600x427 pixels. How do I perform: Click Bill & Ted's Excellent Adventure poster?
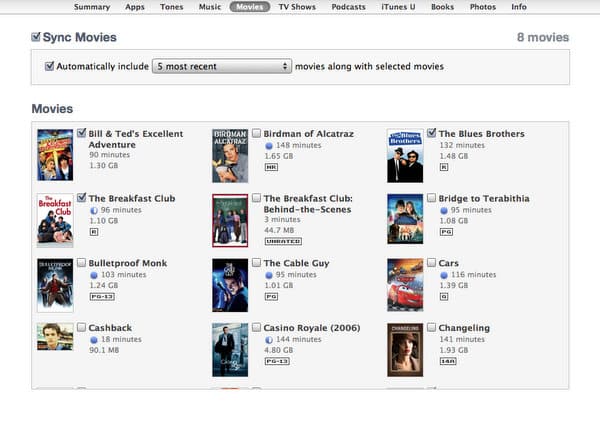[x=55, y=155]
